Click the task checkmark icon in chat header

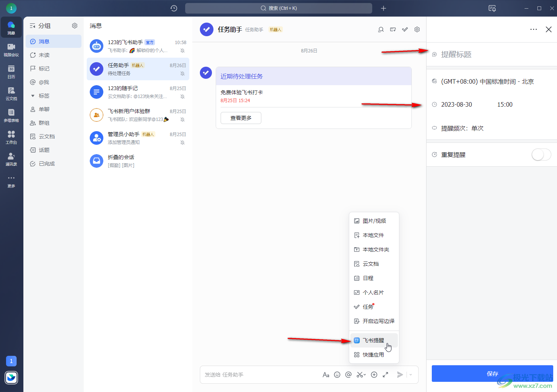point(405,29)
